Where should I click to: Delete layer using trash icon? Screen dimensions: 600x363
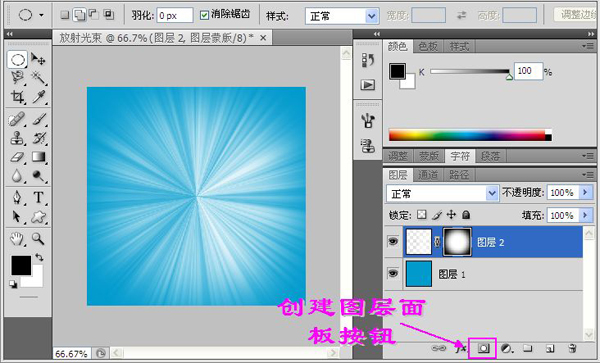572,348
